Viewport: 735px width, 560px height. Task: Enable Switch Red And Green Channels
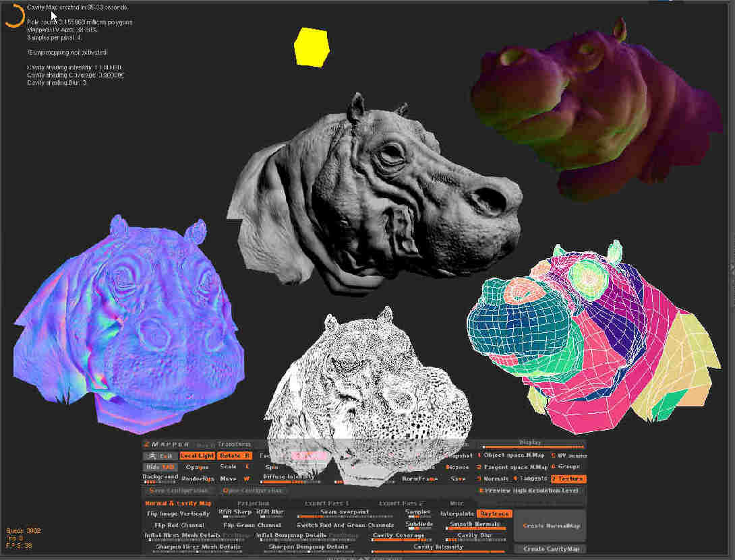345,526
